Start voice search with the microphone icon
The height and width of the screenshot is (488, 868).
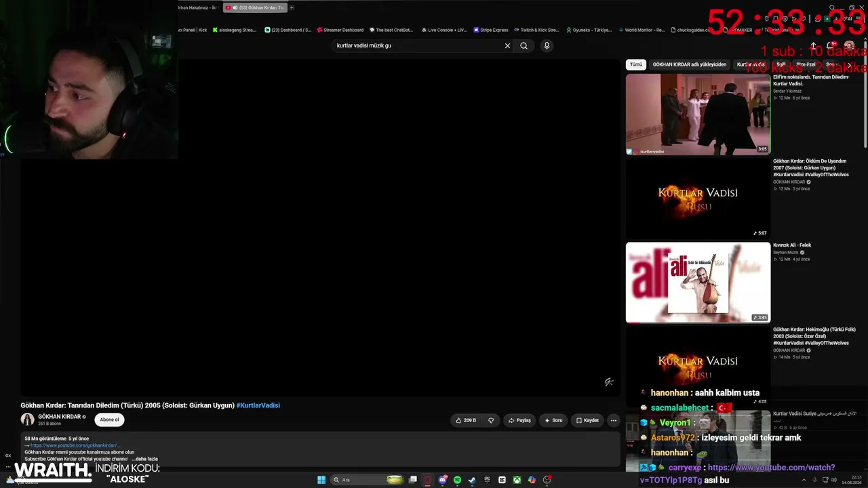tap(547, 46)
